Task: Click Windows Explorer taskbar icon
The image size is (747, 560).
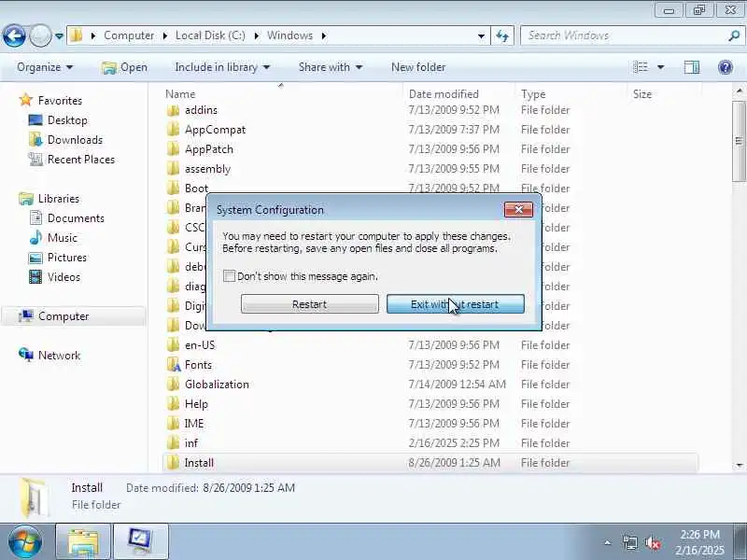Action: tap(83, 541)
